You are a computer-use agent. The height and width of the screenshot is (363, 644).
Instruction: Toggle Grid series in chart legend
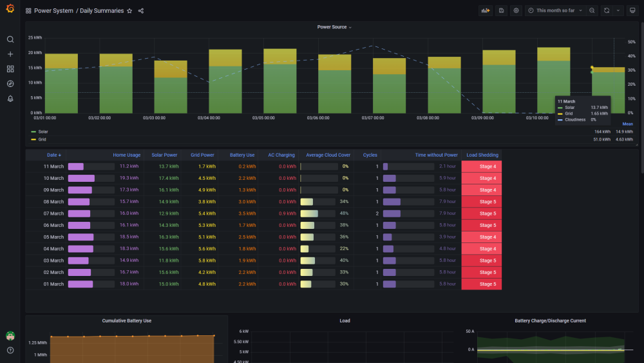click(42, 139)
